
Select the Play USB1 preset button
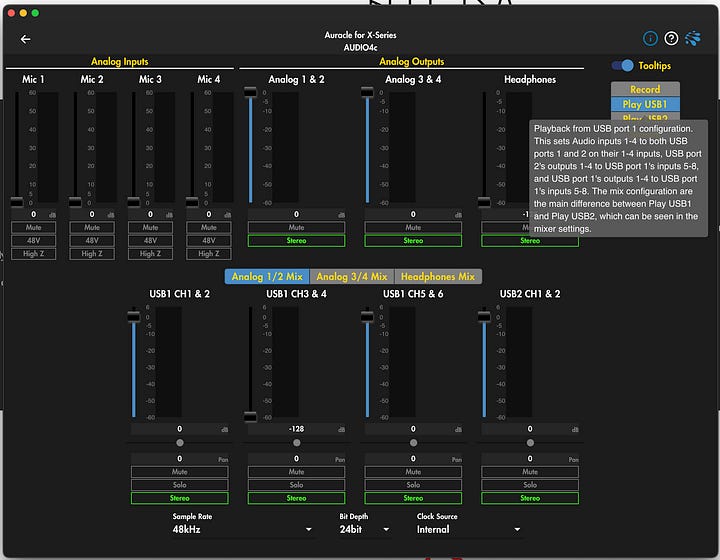pyautogui.click(x=645, y=104)
